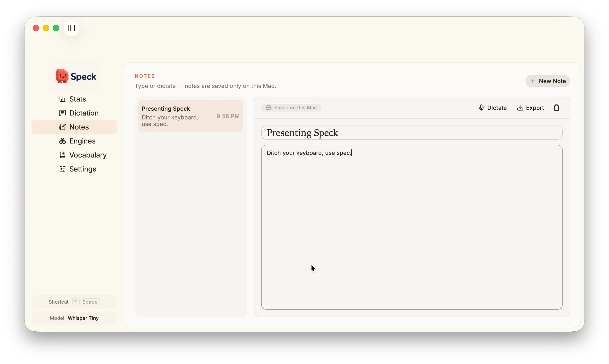
Task: Select the Presenting Speck note card
Action: (191, 116)
